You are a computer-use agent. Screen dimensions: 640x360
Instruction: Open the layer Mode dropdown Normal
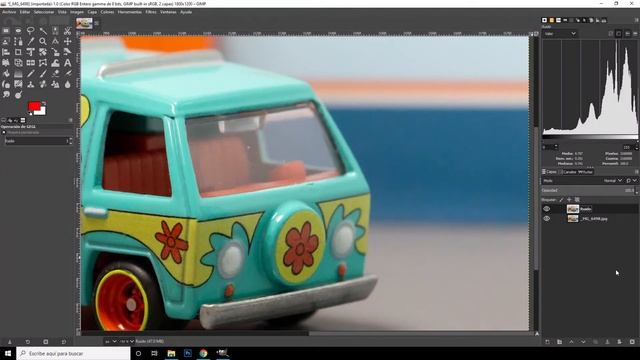pos(613,180)
